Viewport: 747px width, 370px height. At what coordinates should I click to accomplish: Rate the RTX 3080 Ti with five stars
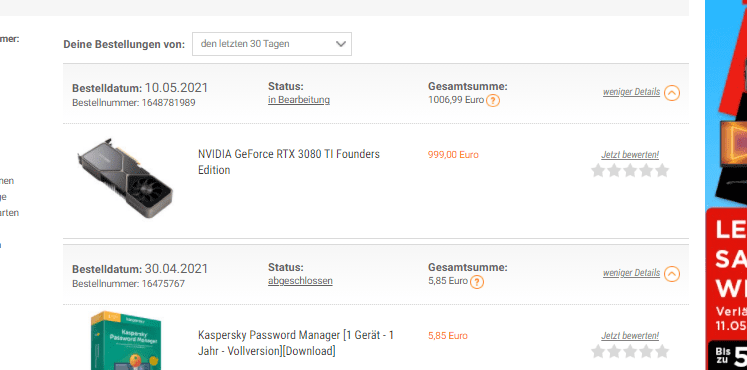click(x=662, y=170)
